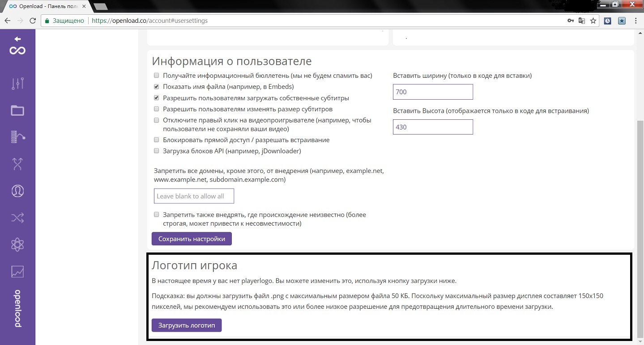Click the remote upload icon in the sidebar
The width and height of the screenshot is (644, 345).
[17, 137]
